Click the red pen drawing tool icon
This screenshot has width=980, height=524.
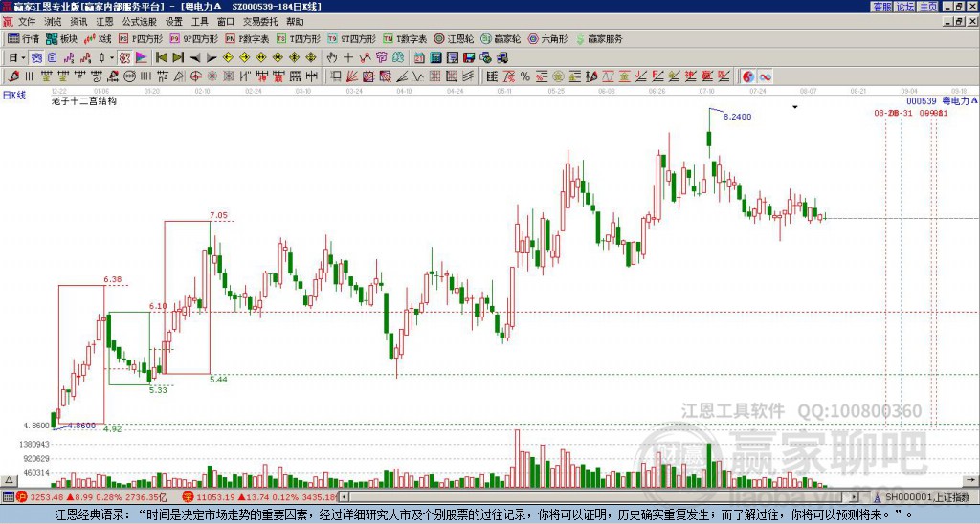click(13, 76)
